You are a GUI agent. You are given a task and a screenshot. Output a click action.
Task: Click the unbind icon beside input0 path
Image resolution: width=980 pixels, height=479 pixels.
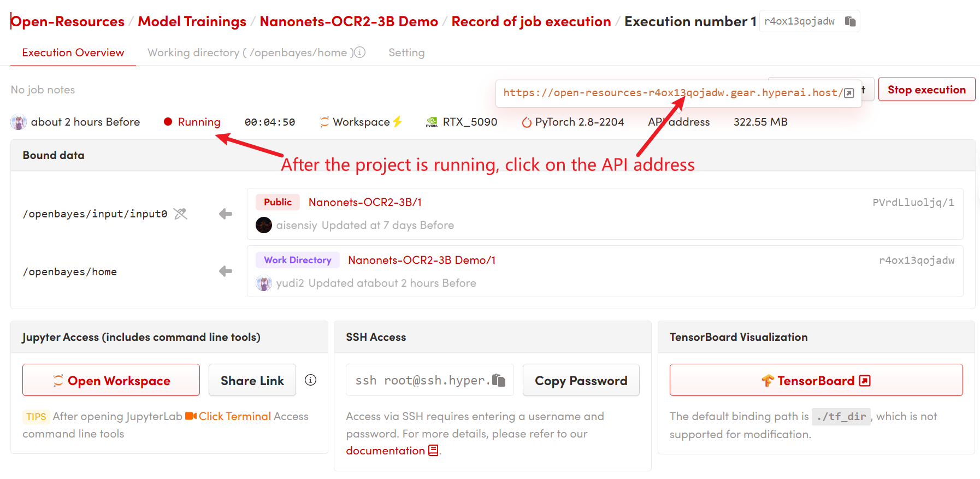180,214
